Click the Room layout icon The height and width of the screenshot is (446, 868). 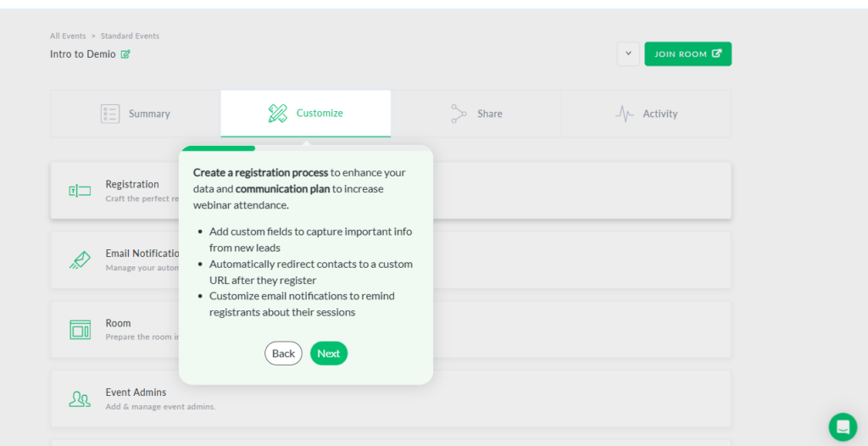[x=80, y=329]
